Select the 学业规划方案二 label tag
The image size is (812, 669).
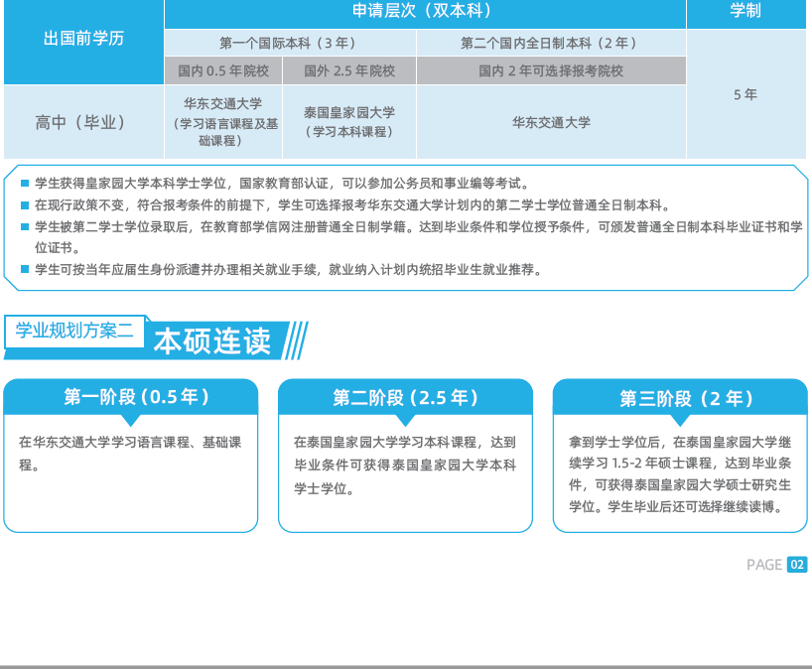74,332
